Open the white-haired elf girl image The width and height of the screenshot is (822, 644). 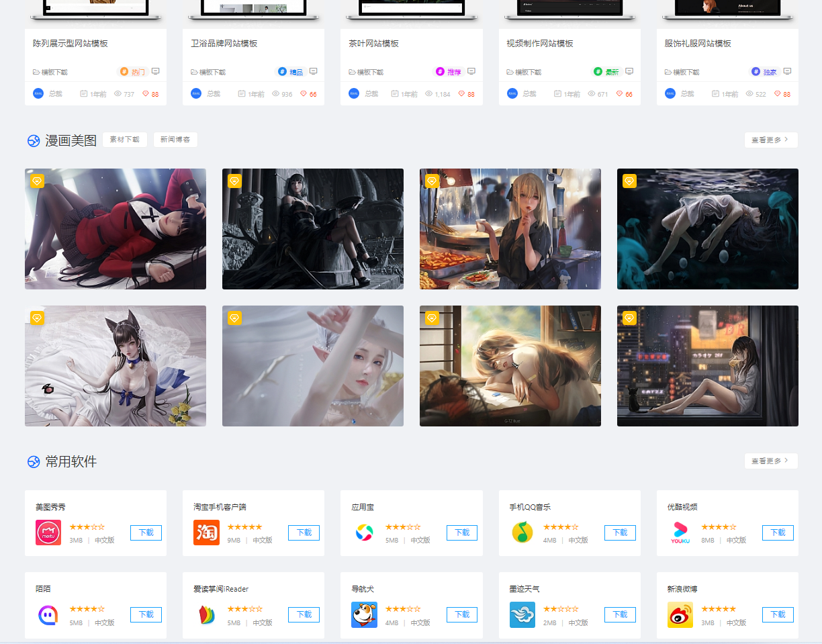(x=313, y=366)
